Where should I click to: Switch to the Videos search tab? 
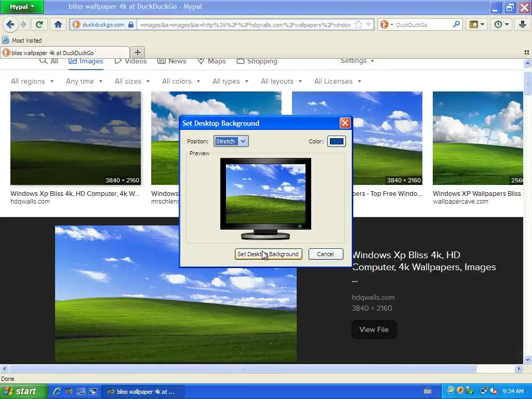pyautogui.click(x=130, y=61)
